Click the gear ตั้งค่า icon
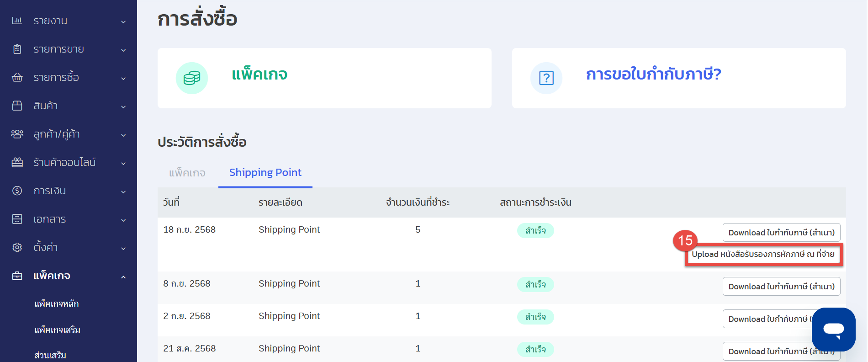This screenshot has height=362, width=868. [x=17, y=247]
